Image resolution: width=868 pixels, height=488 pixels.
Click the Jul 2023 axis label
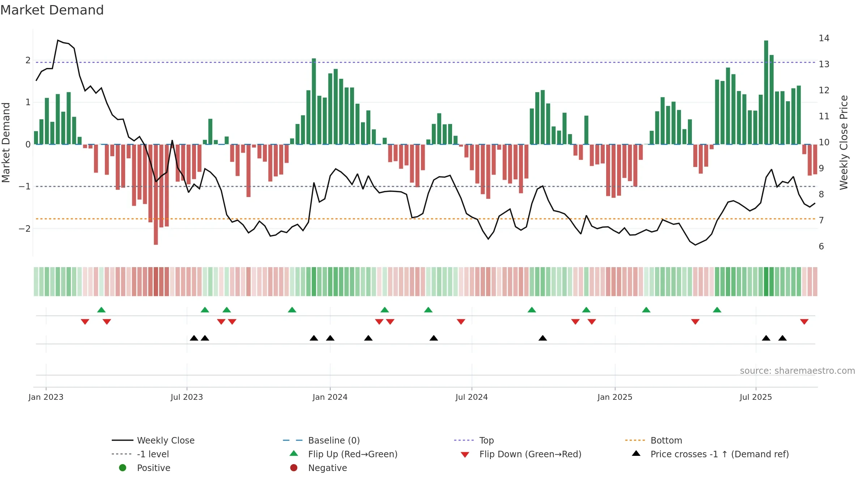pyautogui.click(x=187, y=397)
